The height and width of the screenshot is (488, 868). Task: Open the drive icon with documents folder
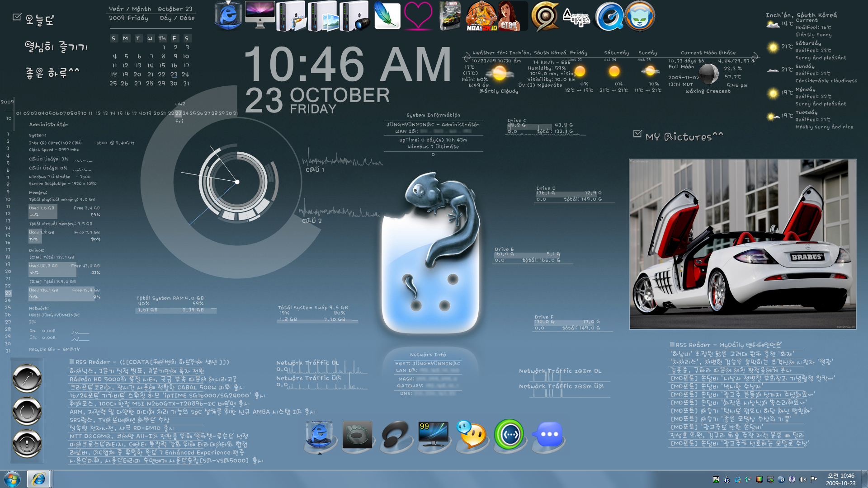(291, 16)
